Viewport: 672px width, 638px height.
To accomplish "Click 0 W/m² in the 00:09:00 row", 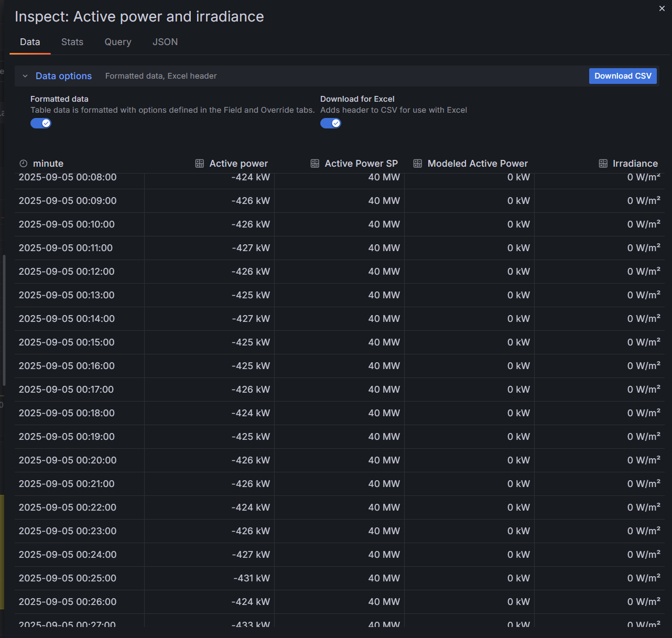I will (x=644, y=201).
